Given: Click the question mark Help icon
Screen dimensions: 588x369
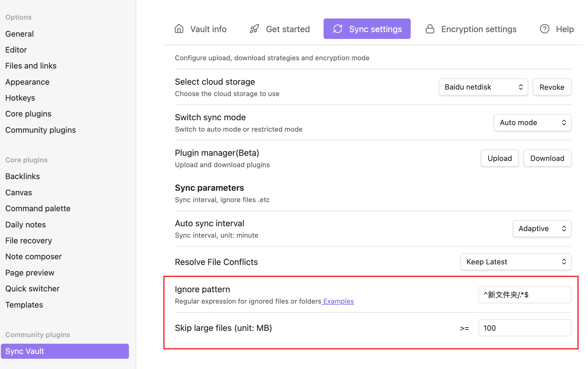Looking at the screenshot, I should click(x=544, y=29).
